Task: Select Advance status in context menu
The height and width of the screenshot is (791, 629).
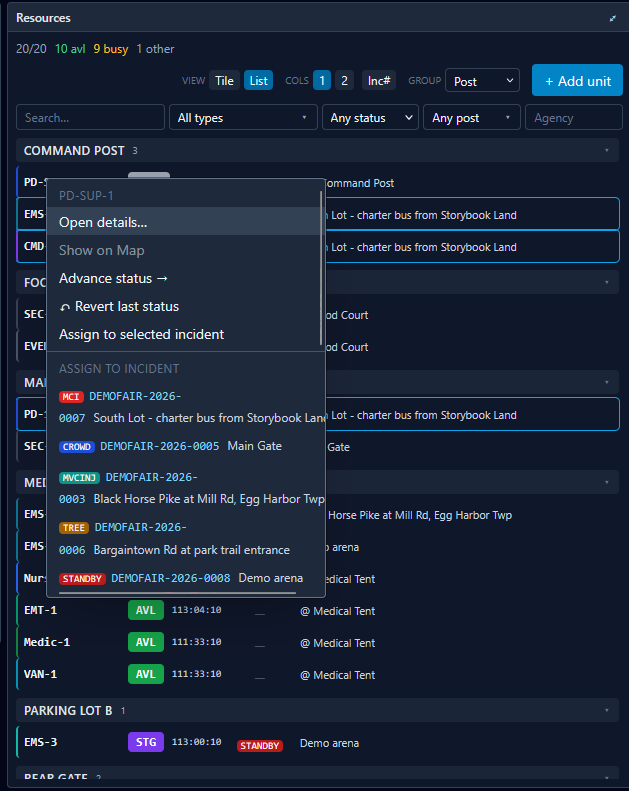Action: coord(184,278)
